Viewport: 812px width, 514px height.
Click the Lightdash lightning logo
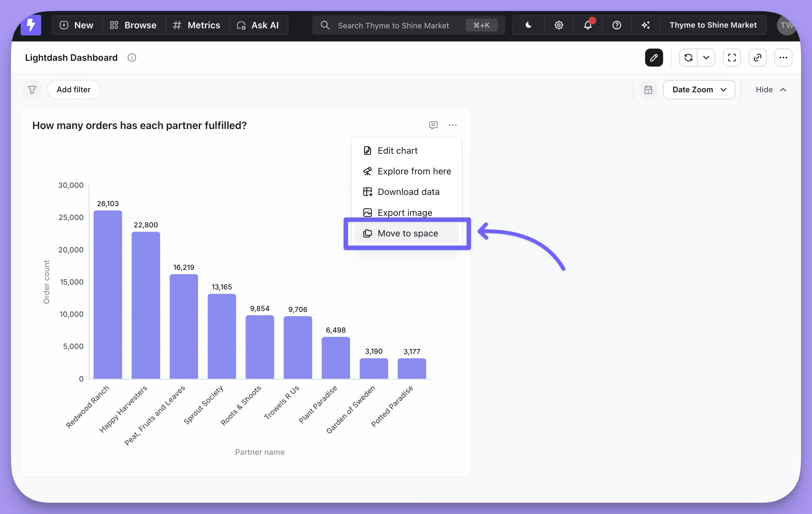point(31,25)
